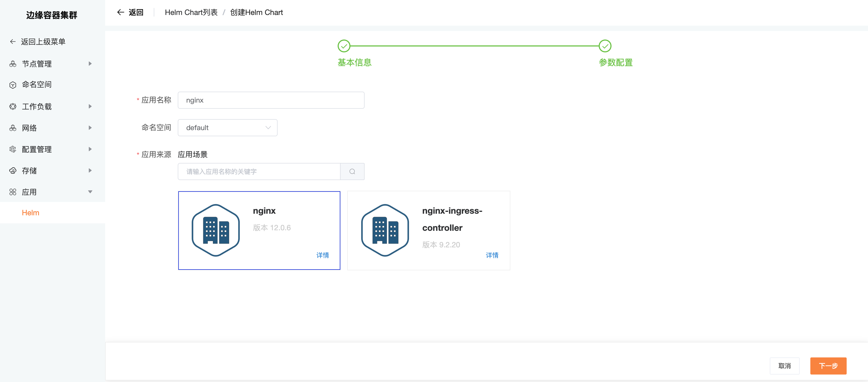
Task: Click the 网络 sidebar icon
Action: (13, 128)
